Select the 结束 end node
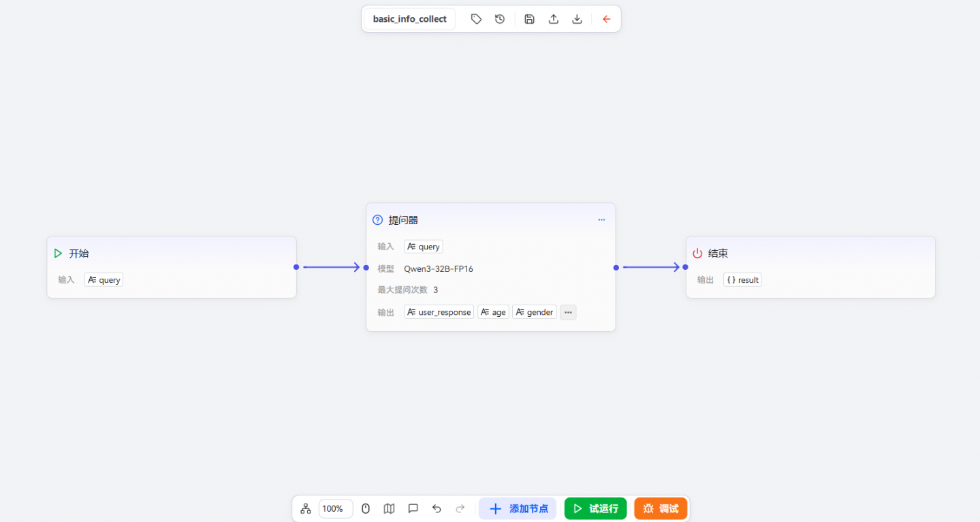The image size is (980, 522). [x=810, y=254]
